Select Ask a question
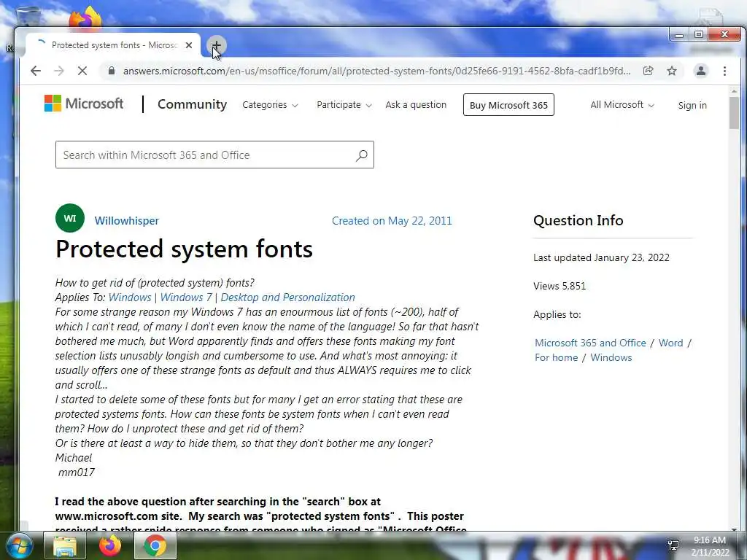Image resolution: width=747 pixels, height=560 pixels. (416, 105)
